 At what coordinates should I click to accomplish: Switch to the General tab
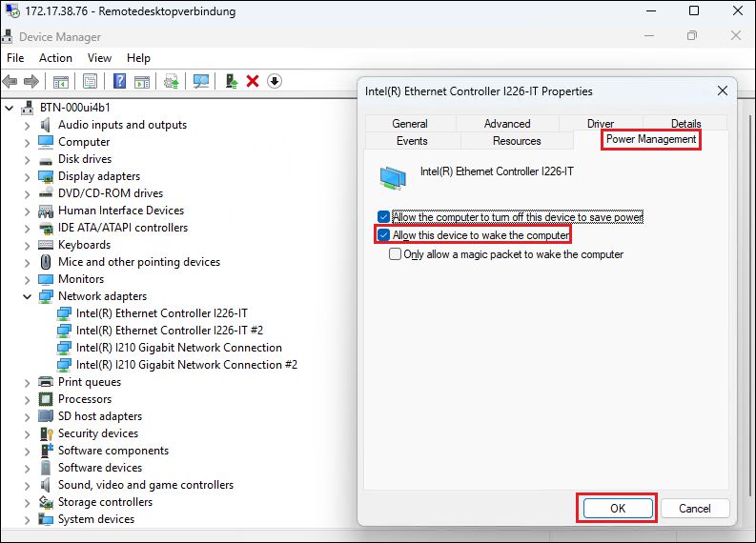(x=410, y=123)
